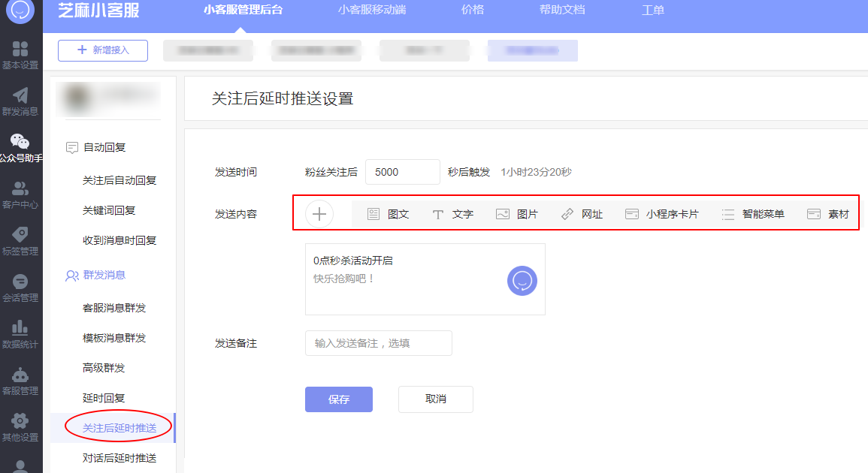Screen dimensions: 868x473
Task: Choose the 小程序卡片 content type
Action: (662, 214)
